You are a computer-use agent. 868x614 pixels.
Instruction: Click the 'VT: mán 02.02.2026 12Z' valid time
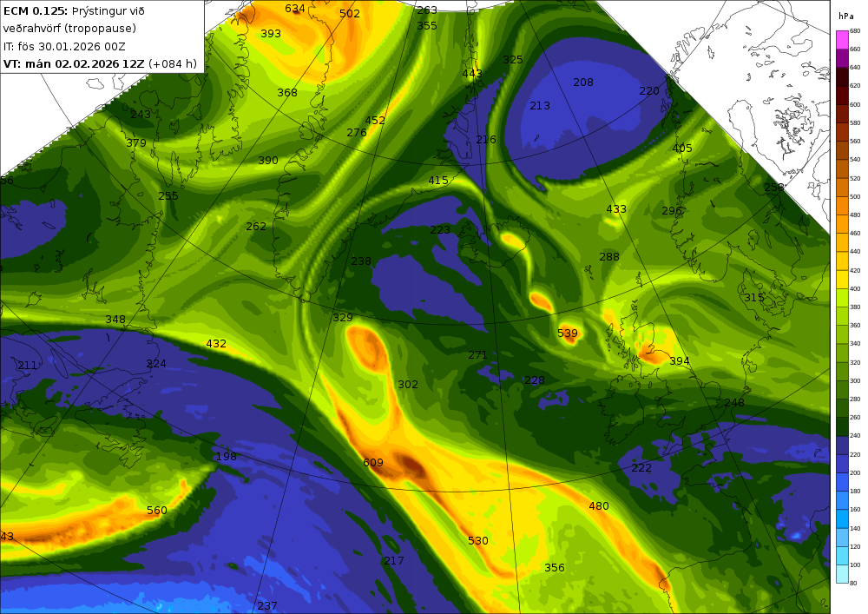tap(74, 63)
